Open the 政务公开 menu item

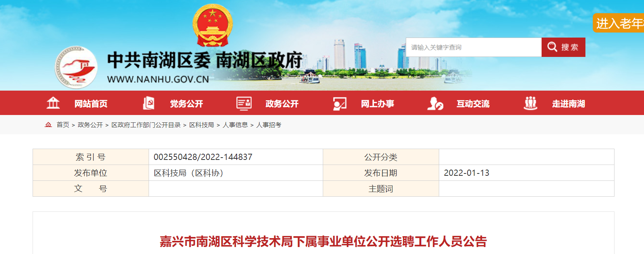[x=282, y=103]
